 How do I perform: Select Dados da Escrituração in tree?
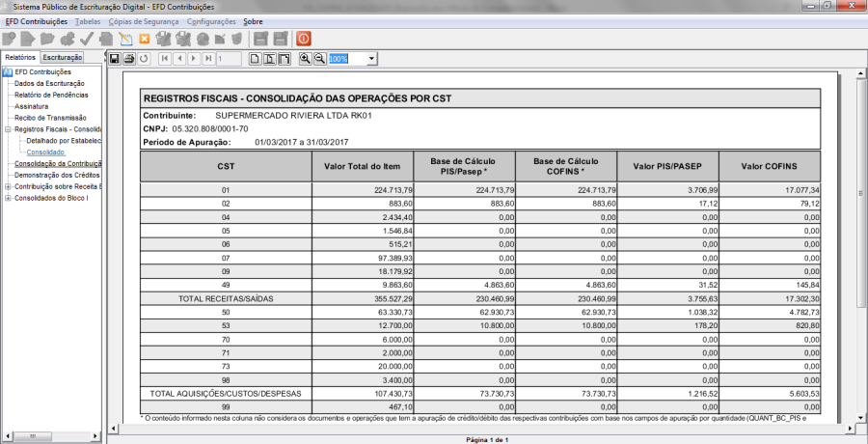(x=49, y=83)
